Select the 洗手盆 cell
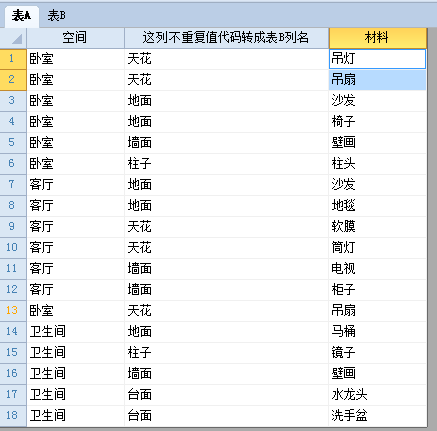 377,416
